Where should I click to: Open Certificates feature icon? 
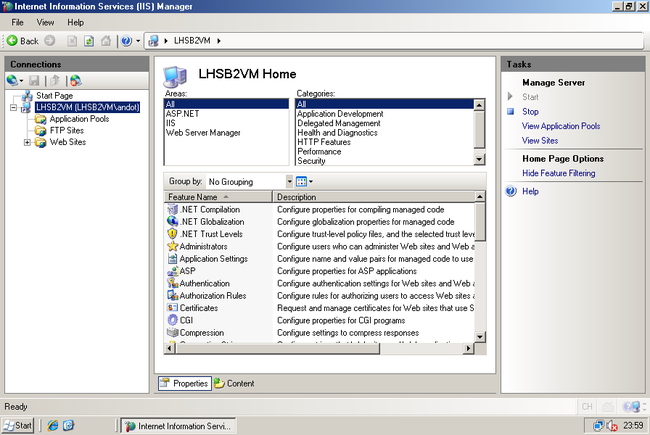pos(172,308)
